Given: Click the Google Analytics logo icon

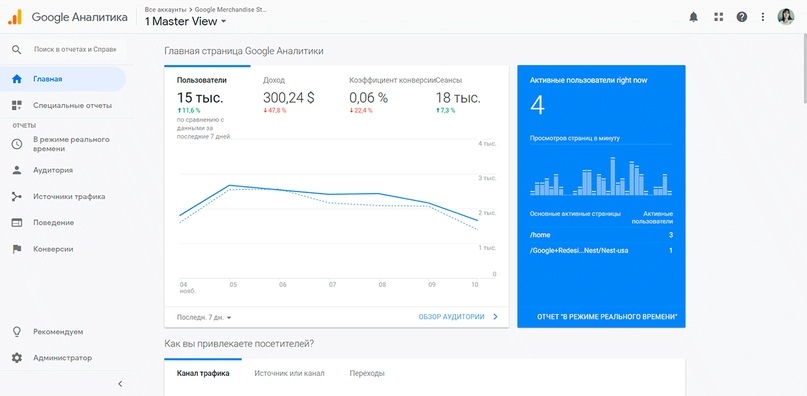Looking at the screenshot, I should coord(15,17).
